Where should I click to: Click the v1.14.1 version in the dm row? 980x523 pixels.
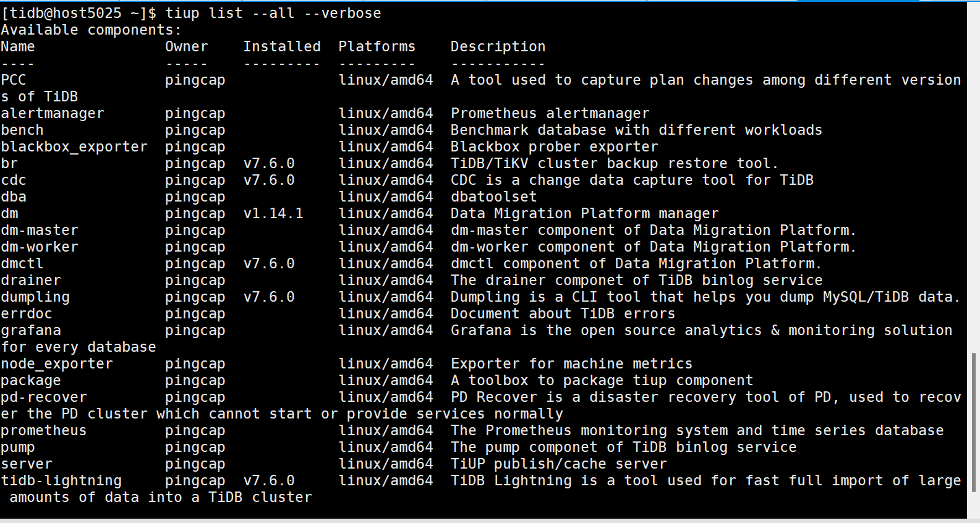point(273,213)
